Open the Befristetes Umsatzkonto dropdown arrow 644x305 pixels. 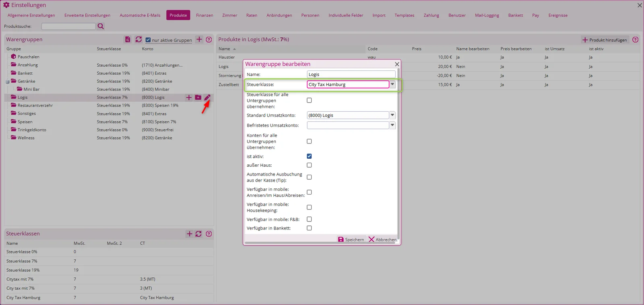392,125
